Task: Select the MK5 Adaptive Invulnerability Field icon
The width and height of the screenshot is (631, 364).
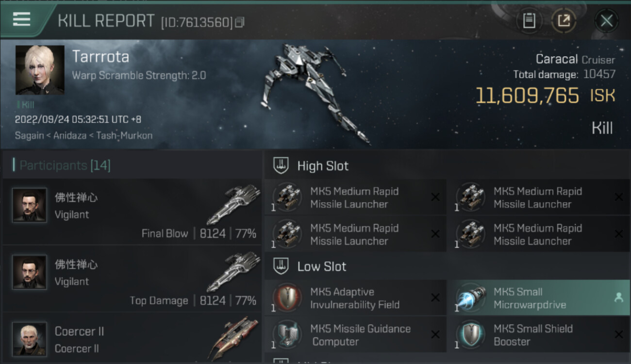Action: click(x=287, y=298)
